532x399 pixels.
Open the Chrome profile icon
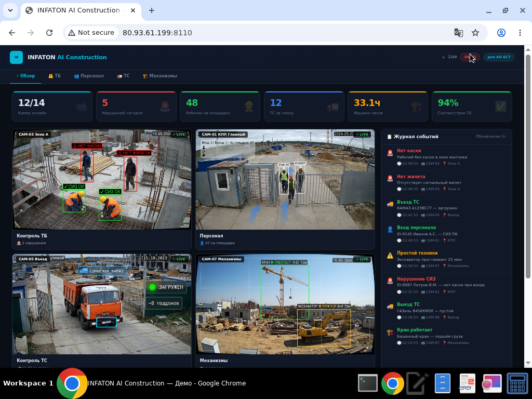click(501, 33)
